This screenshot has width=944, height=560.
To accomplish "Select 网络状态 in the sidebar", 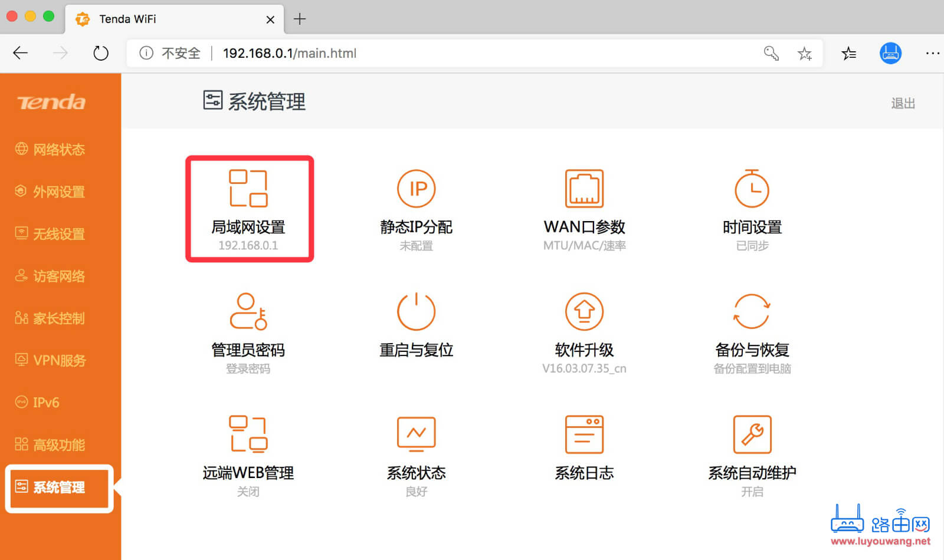I will click(58, 150).
